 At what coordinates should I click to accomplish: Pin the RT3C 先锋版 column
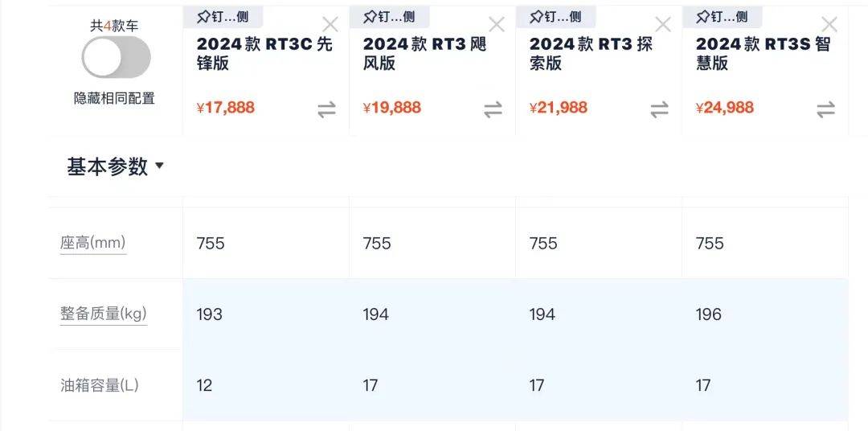point(223,17)
